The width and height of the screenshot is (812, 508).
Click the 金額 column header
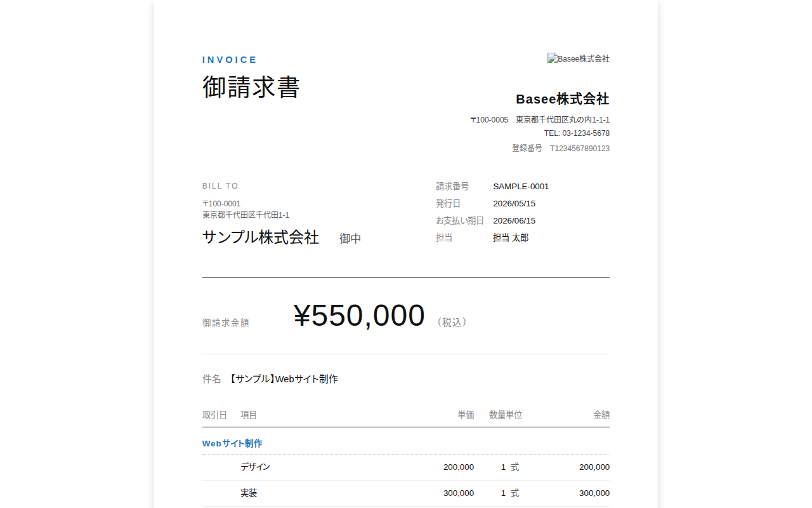(601, 415)
